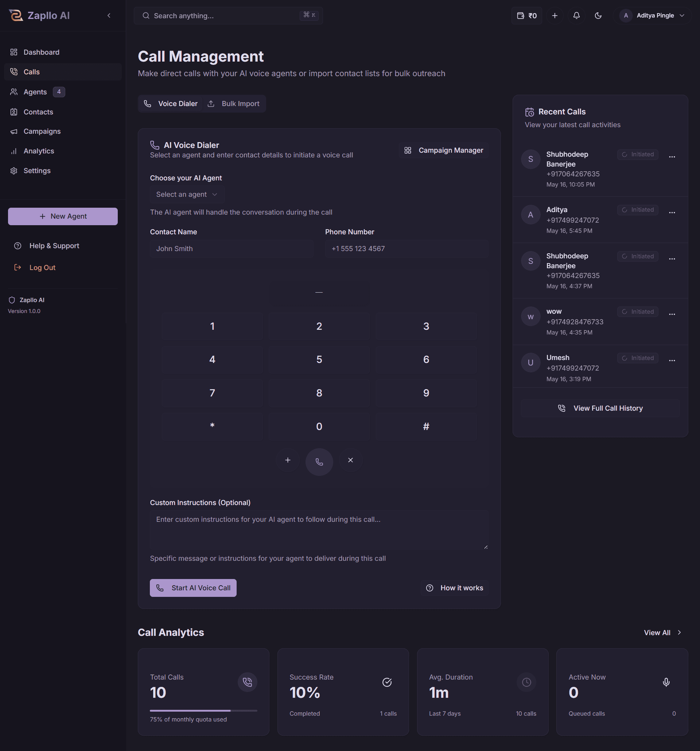Image resolution: width=700 pixels, height=751 pixels.
Task: Open Analytics in the sidebar
Action: (x=39, y=151)
